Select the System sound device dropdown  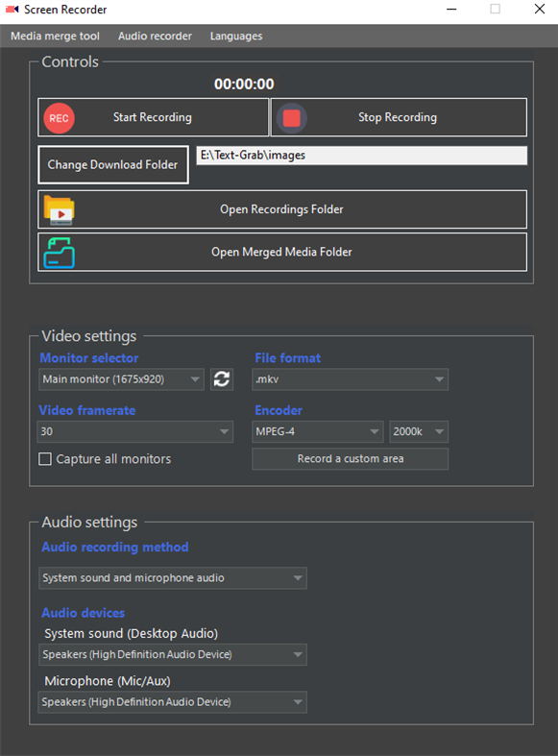[173, 655]
